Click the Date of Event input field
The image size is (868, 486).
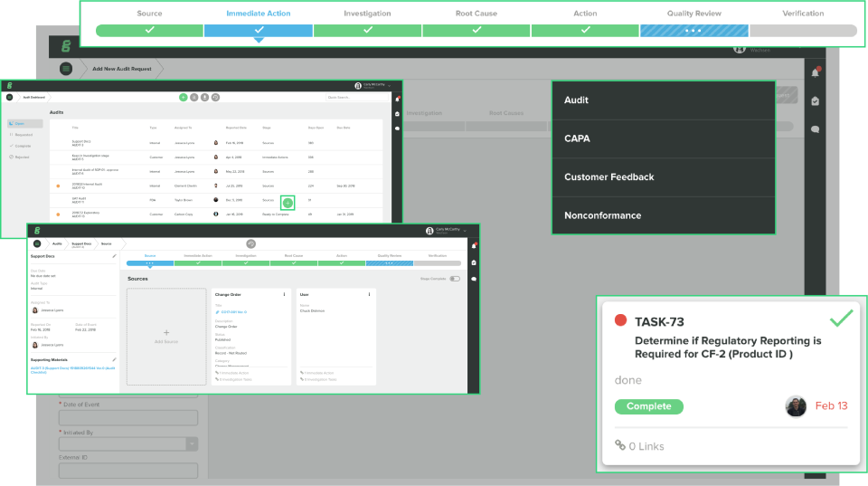128,417
